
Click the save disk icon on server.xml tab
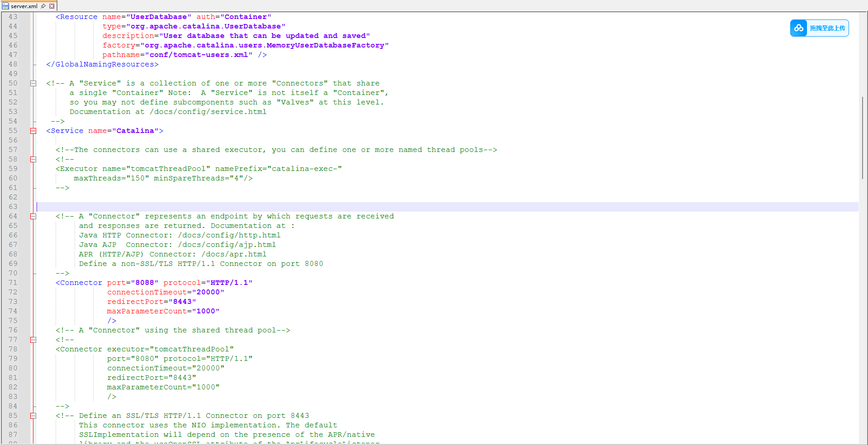tap(5, 6)
